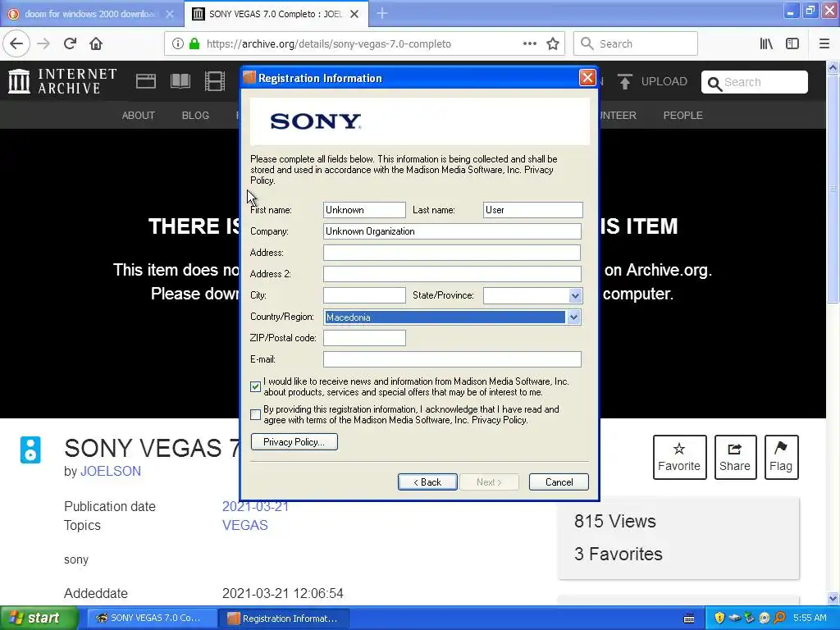Click the browser Back arrow button
Image resolution: width=840 pixels, height=630 pixels.
(16, 43)
